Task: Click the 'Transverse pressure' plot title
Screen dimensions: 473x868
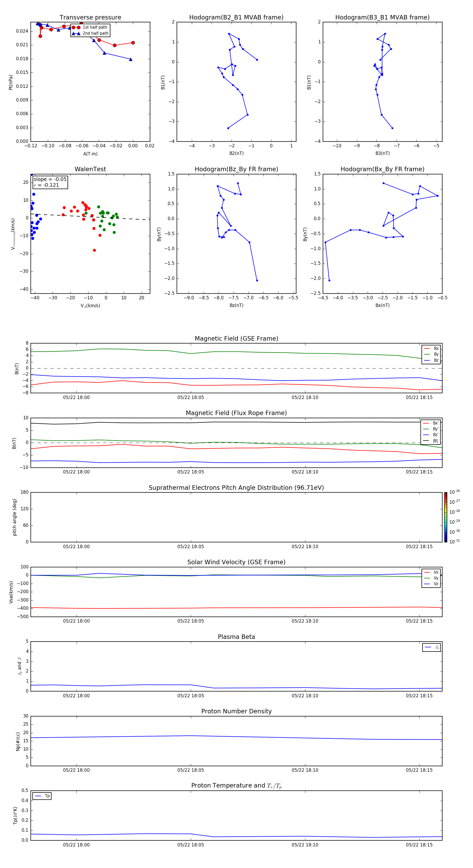Action: [x=90, y=17]
